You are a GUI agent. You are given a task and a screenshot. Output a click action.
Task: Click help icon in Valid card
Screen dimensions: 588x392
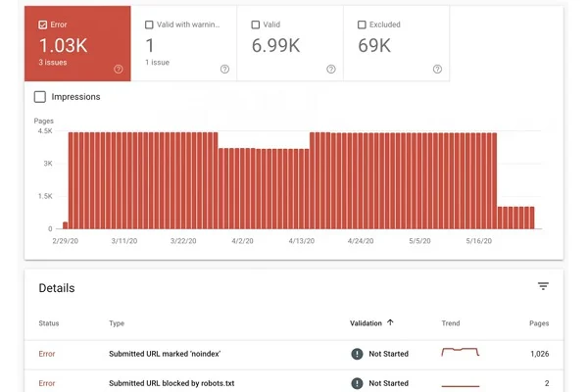pos(331,69)
